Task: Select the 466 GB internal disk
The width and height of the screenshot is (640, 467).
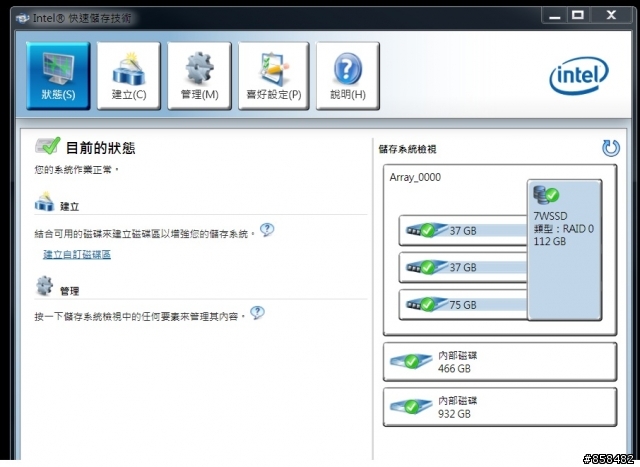Action: tap(500, 362)
